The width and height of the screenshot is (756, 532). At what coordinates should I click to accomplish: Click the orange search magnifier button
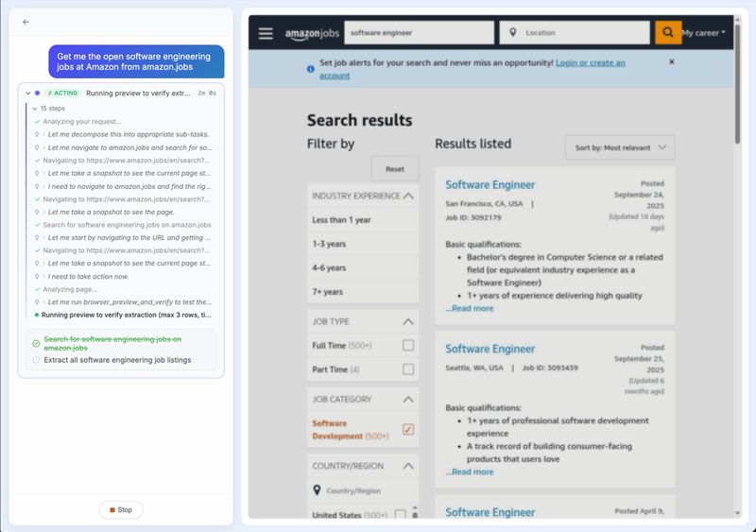tap(668, 32)
